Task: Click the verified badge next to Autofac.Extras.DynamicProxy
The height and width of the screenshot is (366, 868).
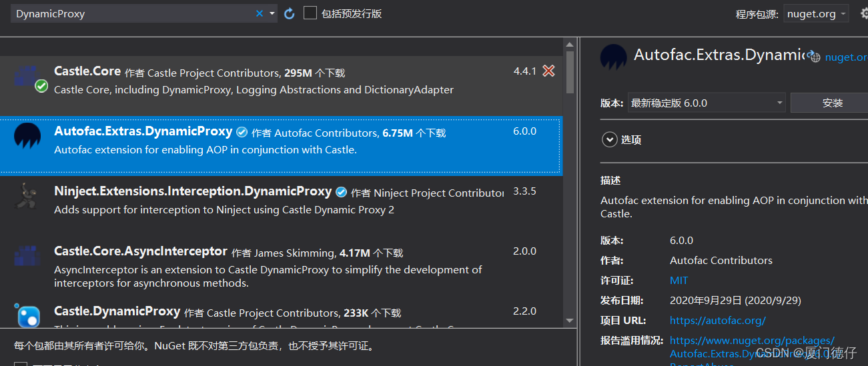Action: [242, 132]
